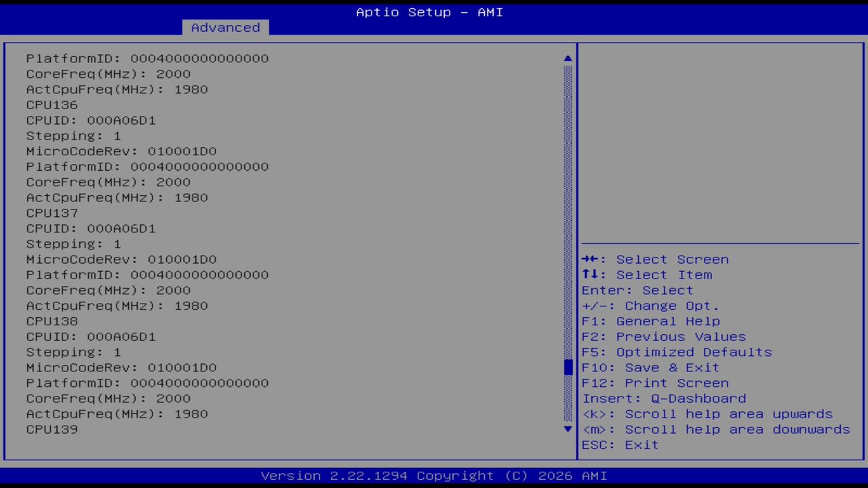This screenshot has width=868, height=488.
Task: Switch to the Advanced tab
Action: [224, 27]
